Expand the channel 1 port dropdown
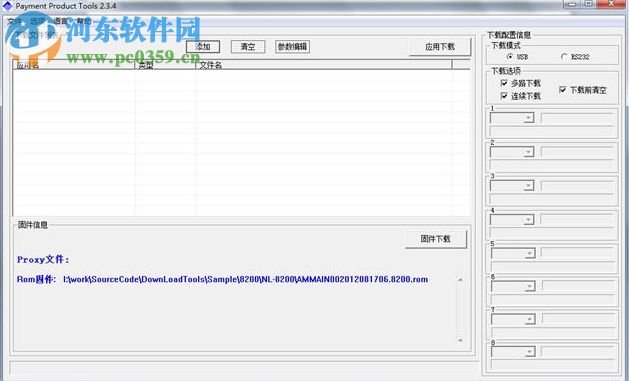Image resolution: width=629 pixels, height=381 pixels. coord(529,118)
